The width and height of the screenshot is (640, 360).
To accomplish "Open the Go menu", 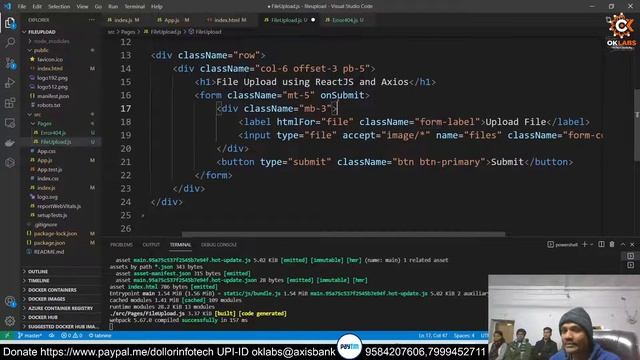I will click(x=98, y=7).
